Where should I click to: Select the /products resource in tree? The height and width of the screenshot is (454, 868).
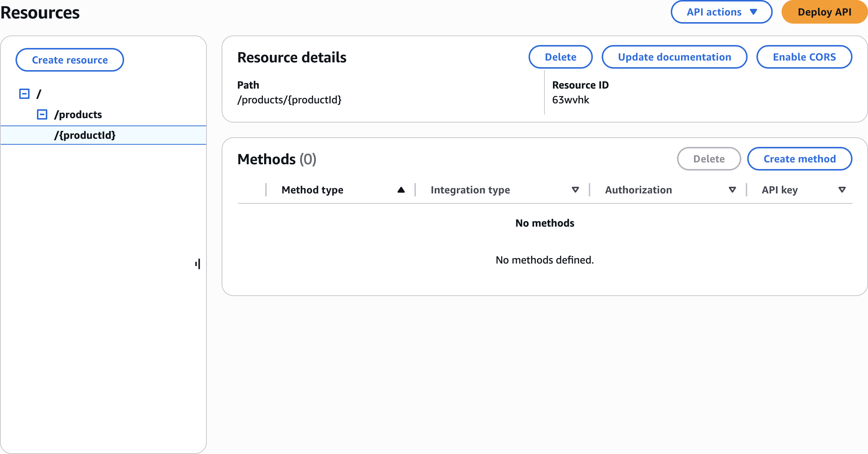78,114
